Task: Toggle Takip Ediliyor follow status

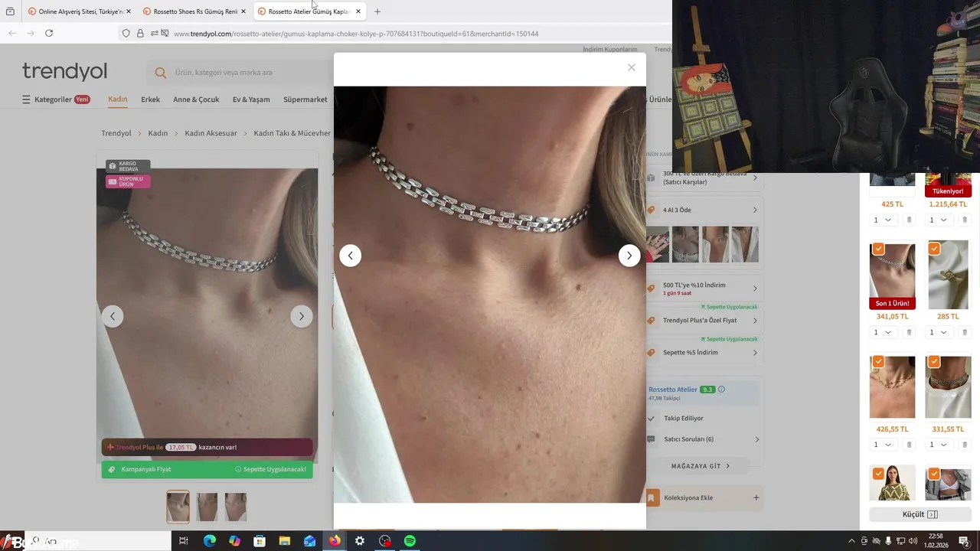Action: 683,419
